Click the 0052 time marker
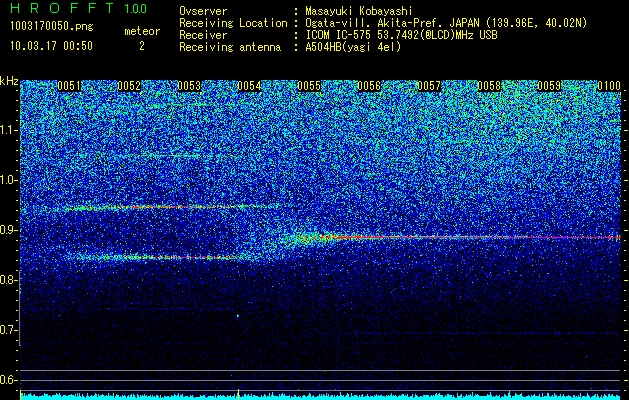Image resolution: width=629 pixels, height=400 pixels. pos(129,86)
